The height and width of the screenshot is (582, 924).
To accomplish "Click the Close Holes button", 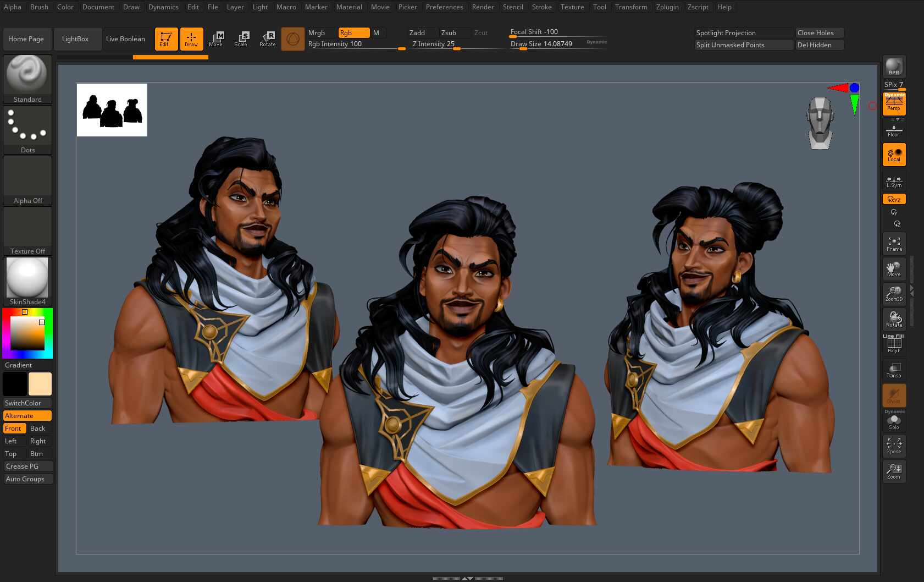I will [820, 33].
